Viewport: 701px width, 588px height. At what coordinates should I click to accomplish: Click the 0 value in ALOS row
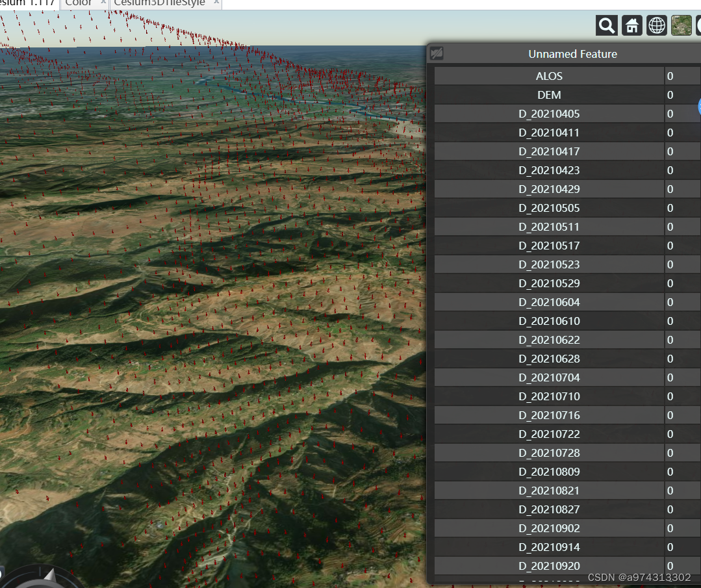pyautogui.click(x=670, y=76)
